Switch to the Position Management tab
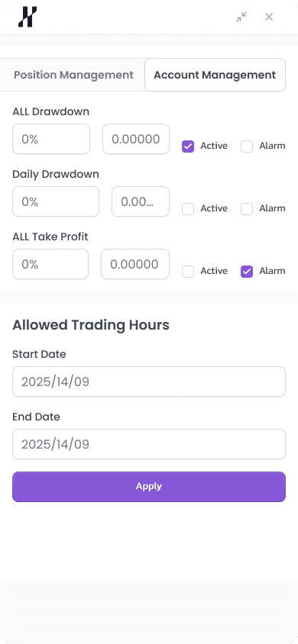This screenshot has height=644, width=298. (x=73, y=75)
